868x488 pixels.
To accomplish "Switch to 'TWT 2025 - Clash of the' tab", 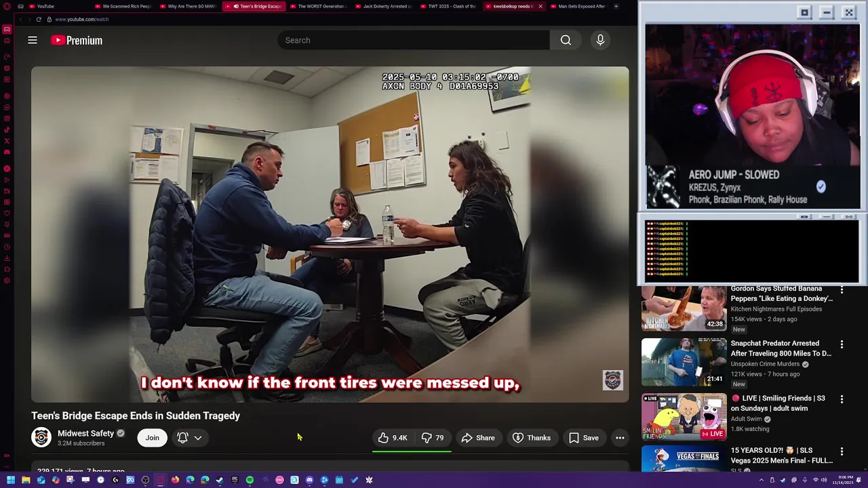I will tap(448, 6).
